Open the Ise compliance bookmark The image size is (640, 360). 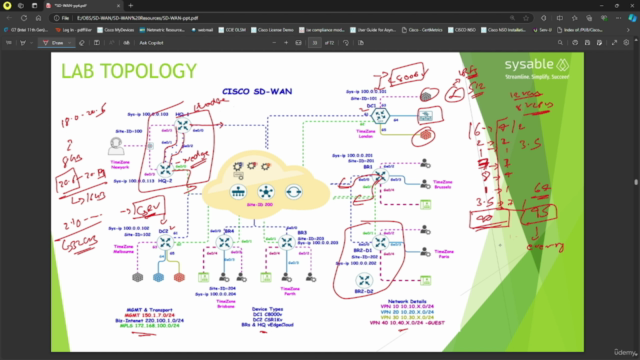(x=322, y=30)
